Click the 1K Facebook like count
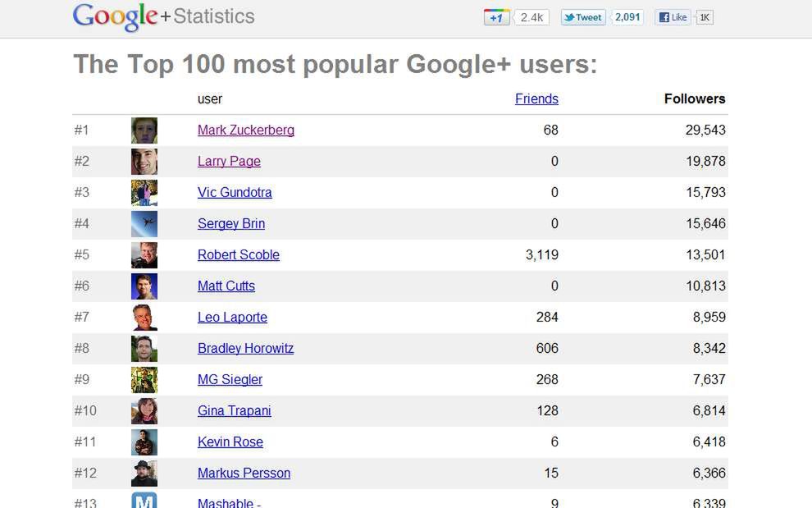Screen dimensions: 812x508 click(705, 17)
